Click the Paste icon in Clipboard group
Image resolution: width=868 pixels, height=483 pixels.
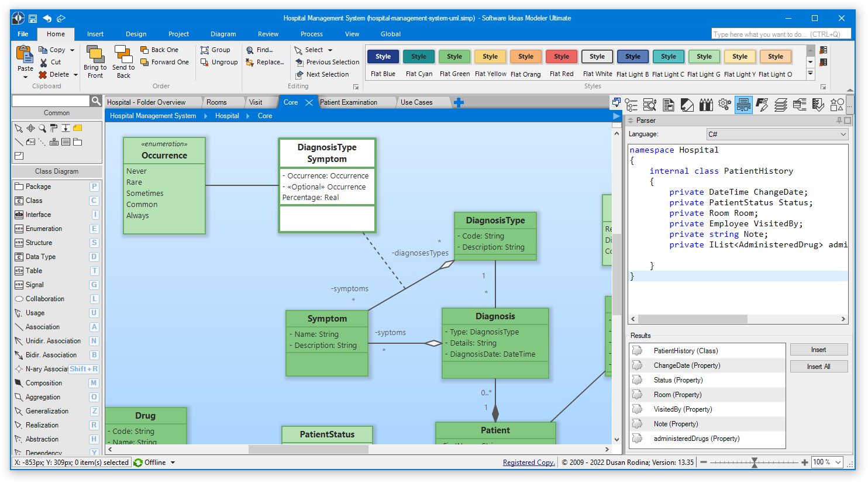25,56
